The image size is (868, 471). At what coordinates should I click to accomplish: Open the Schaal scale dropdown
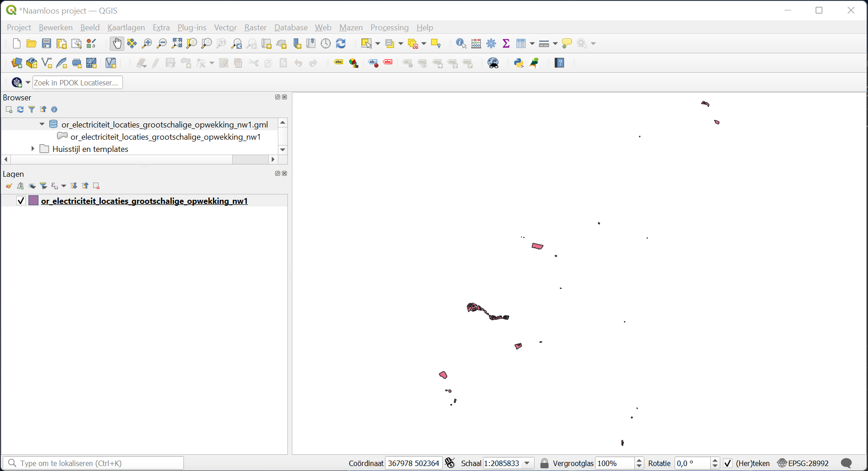527,463
